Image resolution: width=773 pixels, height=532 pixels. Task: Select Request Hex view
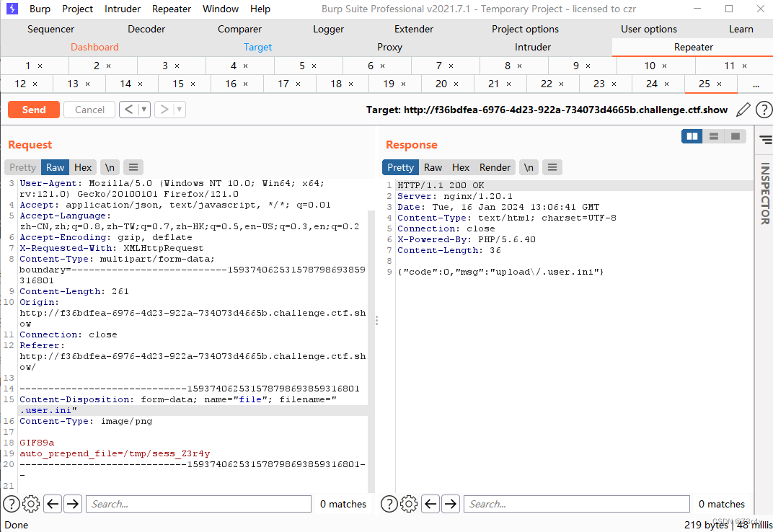(83, 167)
